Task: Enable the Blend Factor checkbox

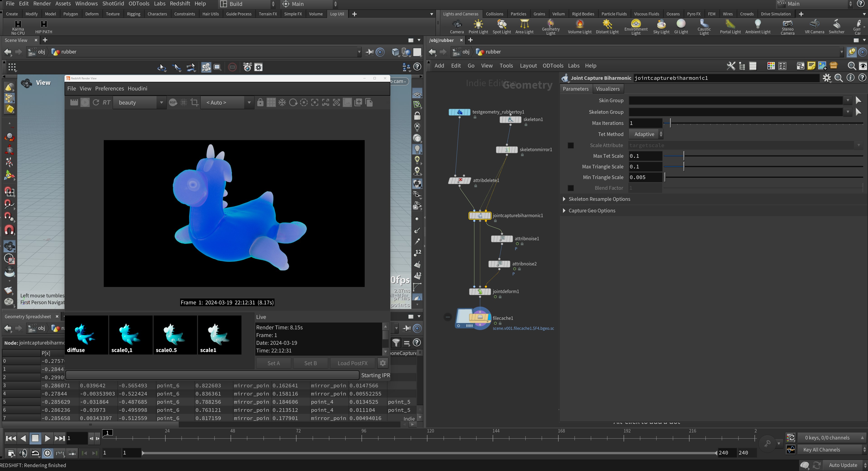Action: (x=570, y=188)
